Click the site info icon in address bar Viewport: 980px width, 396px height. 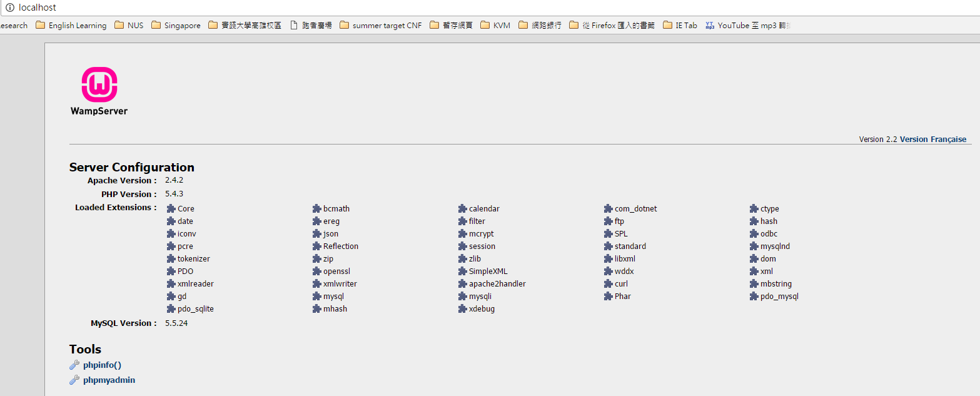10,8
